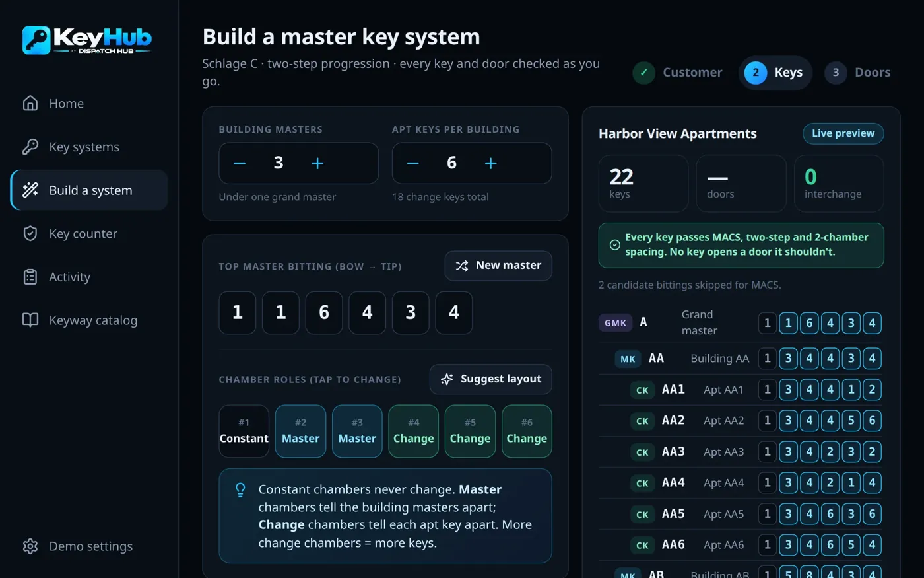Select the doors stat card
Screen dimensions: 924x578
click(741, 184)
